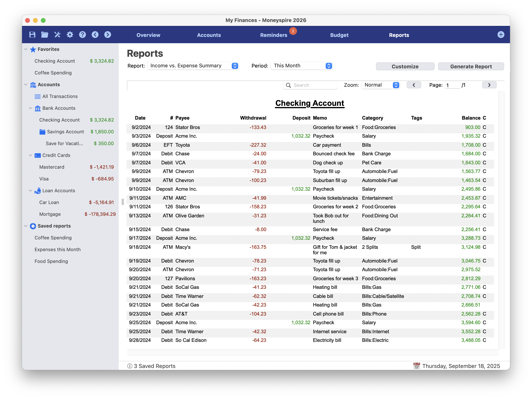
Task: Open the Period dropdown set to This Month
Action: pos(302,66)
